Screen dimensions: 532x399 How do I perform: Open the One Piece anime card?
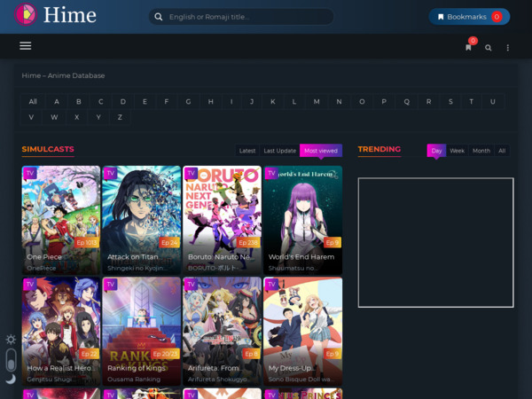61,220
